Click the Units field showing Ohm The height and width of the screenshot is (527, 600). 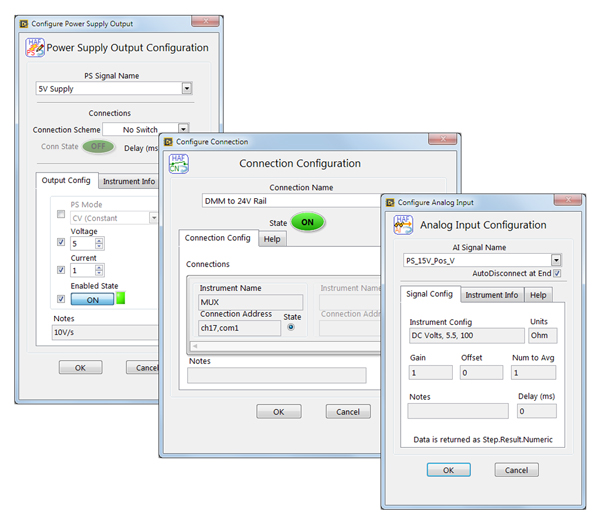point(543,336)
